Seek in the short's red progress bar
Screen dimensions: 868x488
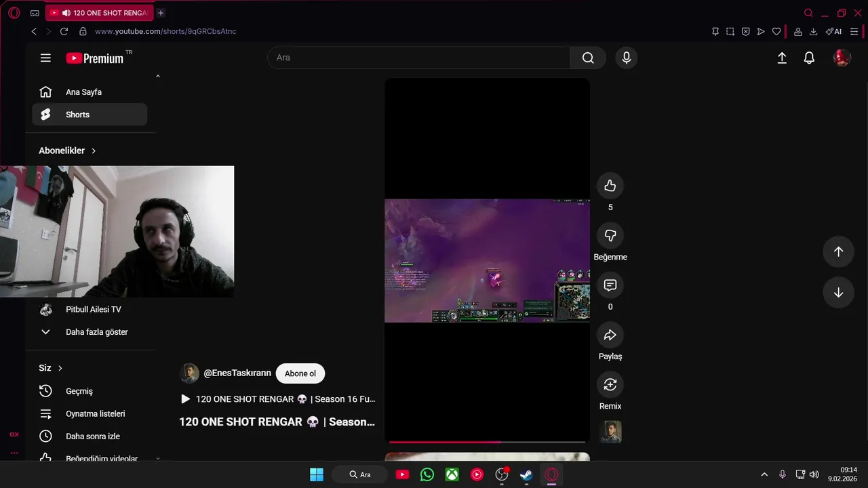(x=487, y=442)
